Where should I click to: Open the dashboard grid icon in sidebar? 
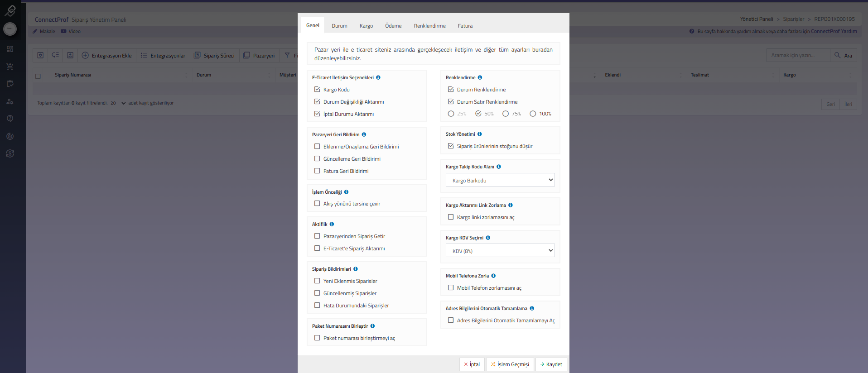tap(10, 49)
